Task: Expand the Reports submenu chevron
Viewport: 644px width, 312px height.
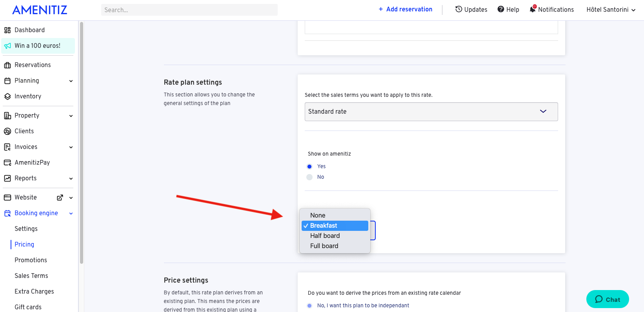Action: coord(71,179)
